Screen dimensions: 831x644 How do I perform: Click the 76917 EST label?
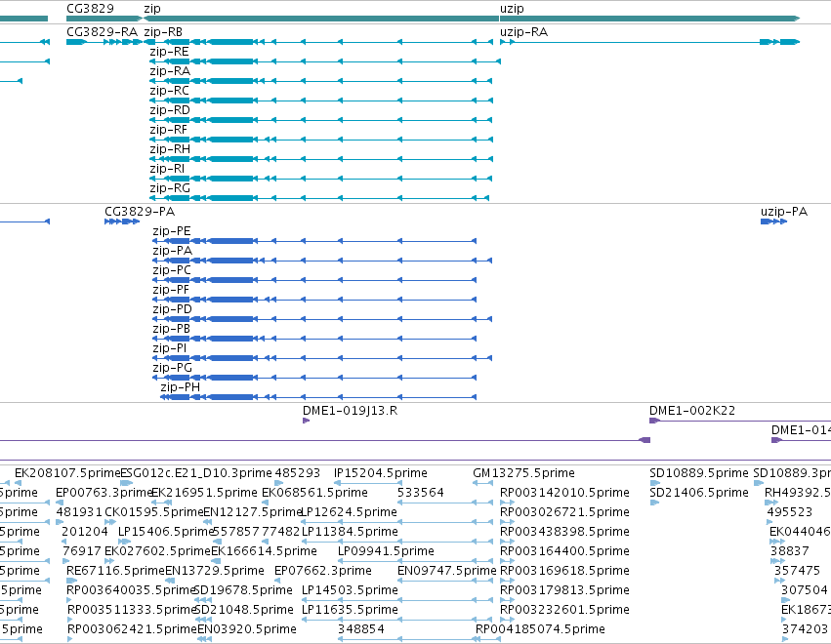pyautogui.click(x=82, y=551)
